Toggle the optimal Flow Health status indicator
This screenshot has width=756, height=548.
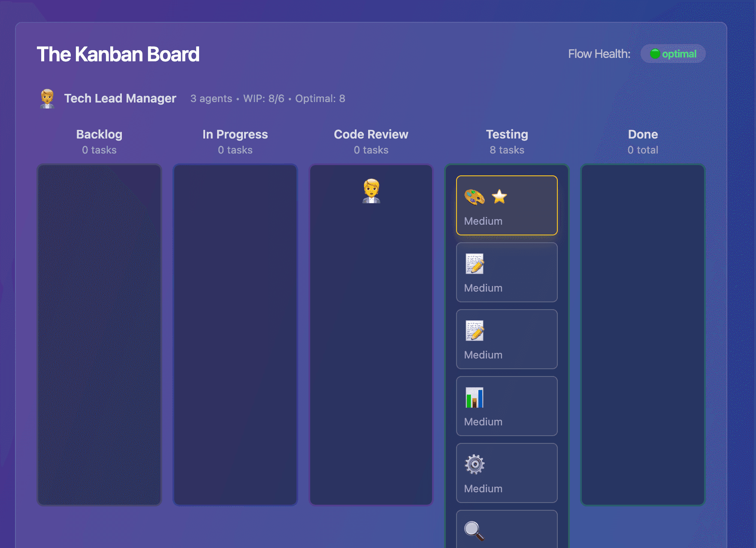coord(673,54)
